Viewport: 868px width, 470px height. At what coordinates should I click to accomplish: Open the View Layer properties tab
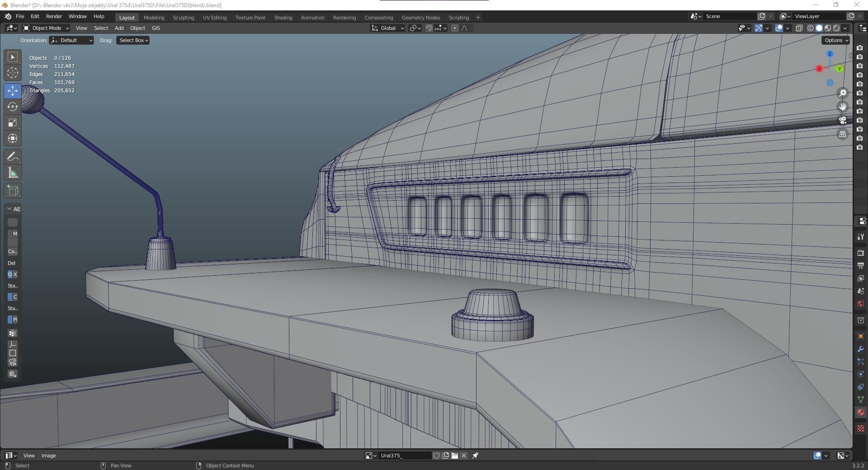[861, 278]
